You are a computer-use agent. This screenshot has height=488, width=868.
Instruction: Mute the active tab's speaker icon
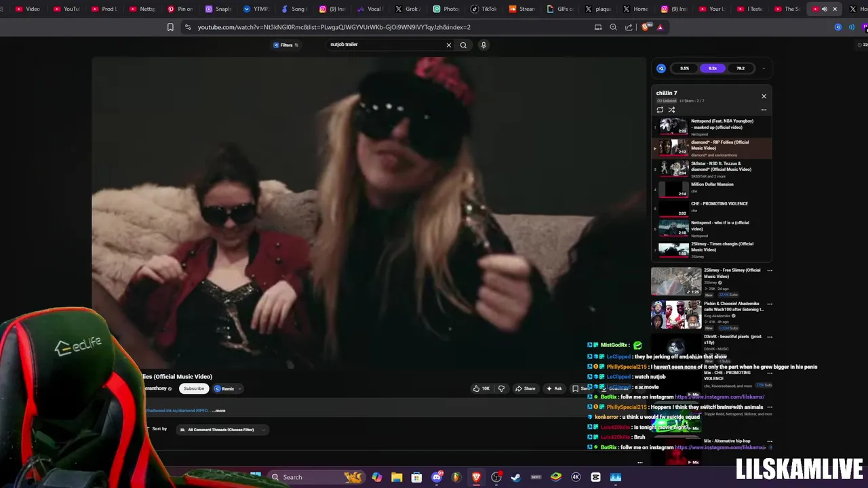(x=825, y=9)
